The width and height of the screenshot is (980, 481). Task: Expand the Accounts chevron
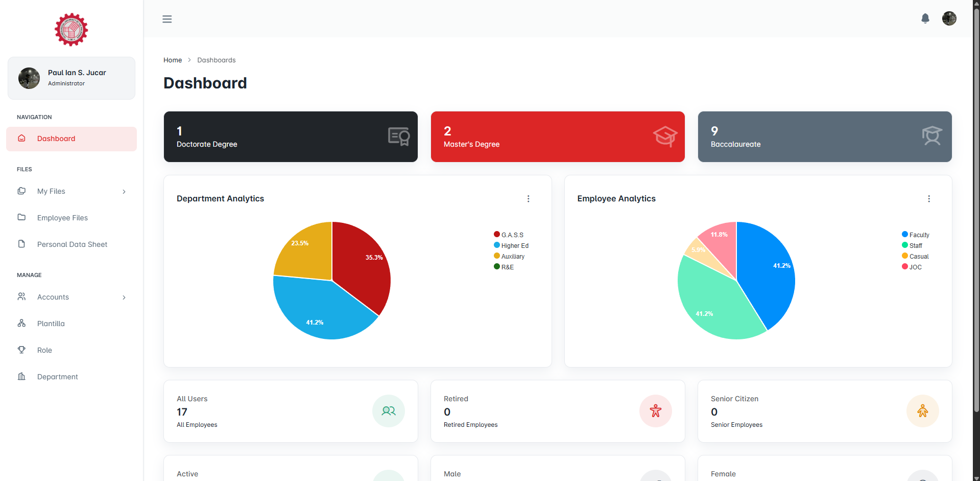[x=124, y=297]
